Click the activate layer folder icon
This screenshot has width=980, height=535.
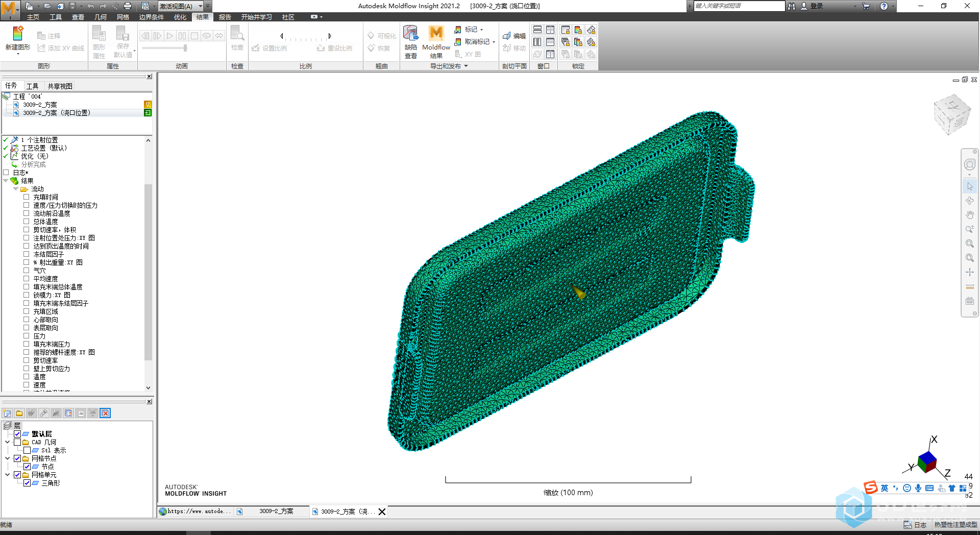(x=19, y=413)
